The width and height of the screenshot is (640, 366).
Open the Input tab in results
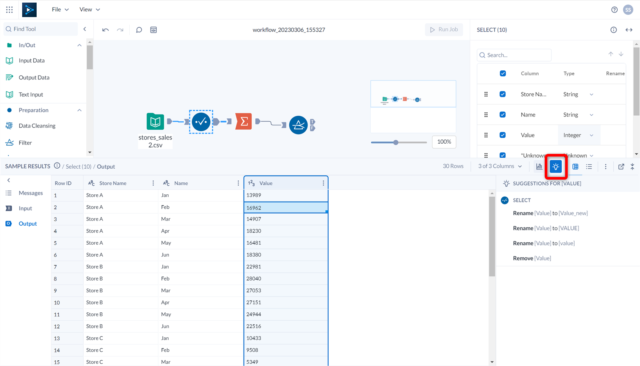[x=19, y=209]
